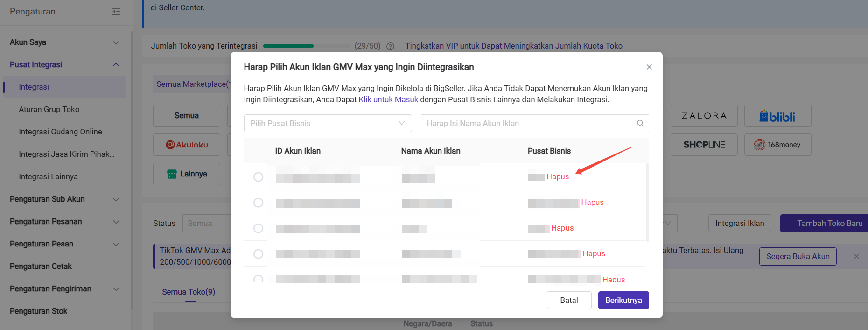This screenshot has width=868, height=330.
Task: Select the first ad account radio button
Action: tap(258, 177)
